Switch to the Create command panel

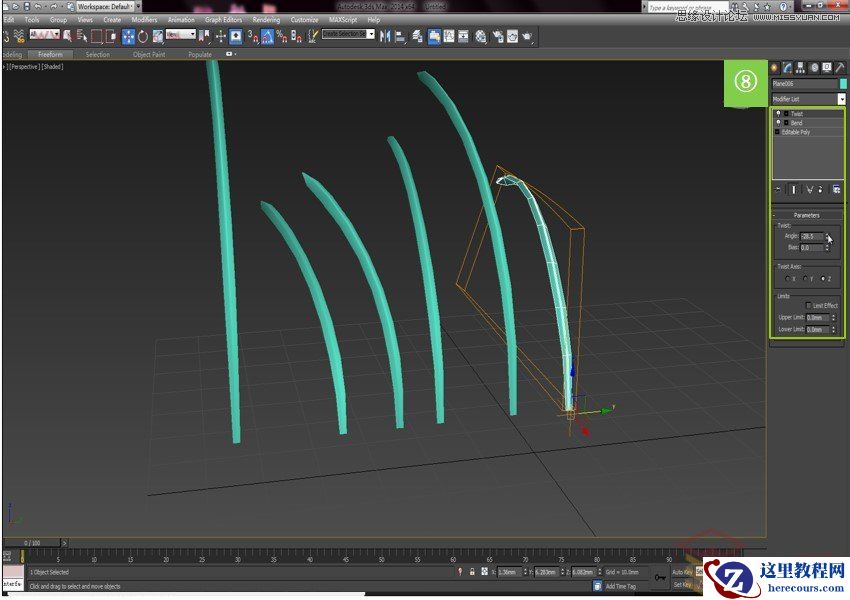pyautogui.click(x=774, y=67)
